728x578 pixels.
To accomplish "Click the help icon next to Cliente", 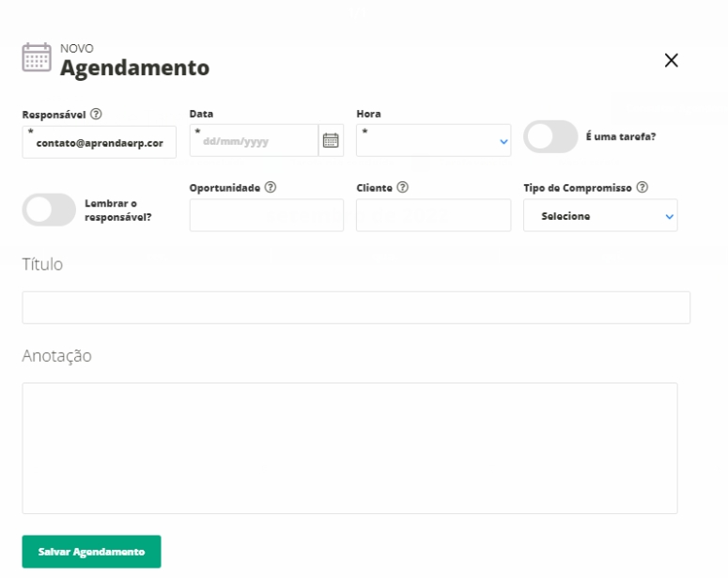I will pyautogui.click(x=402, y=187).
